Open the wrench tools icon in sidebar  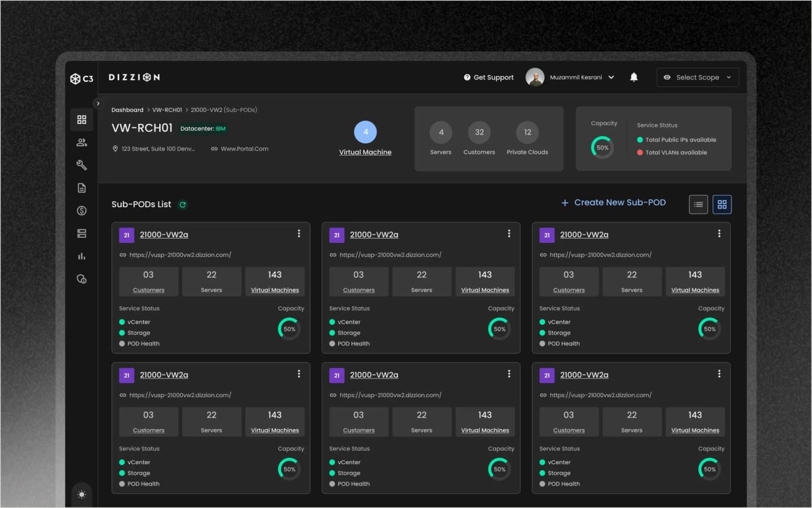pos(82,165)
